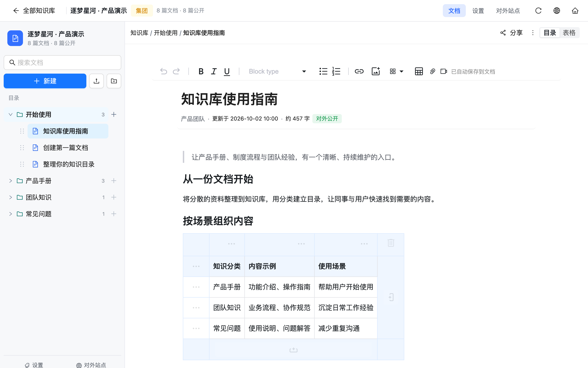Image resolution: width=588 pixels, height=368 pixels.
Task: Insert video with video icon
Action: coord(444,71)
